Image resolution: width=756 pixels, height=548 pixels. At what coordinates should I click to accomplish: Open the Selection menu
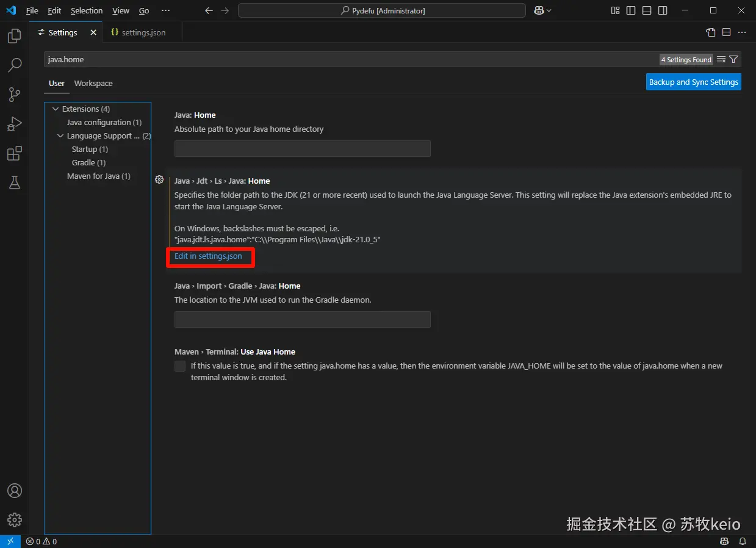87,10
